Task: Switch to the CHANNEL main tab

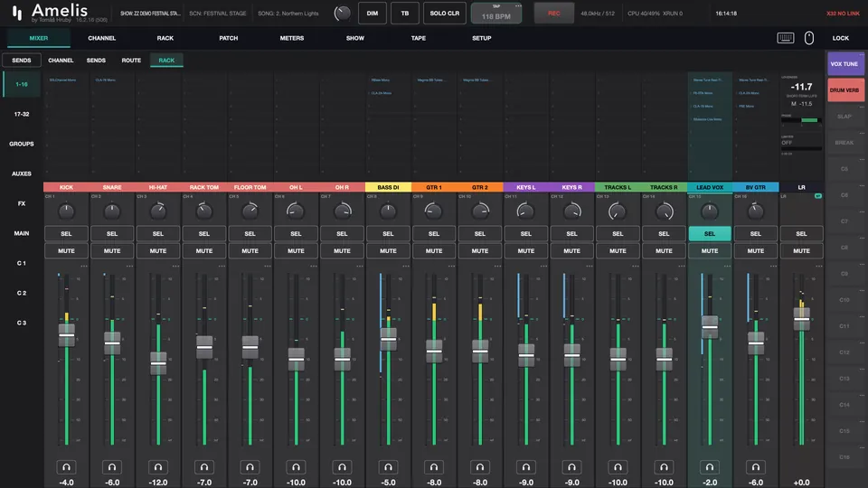Action: point(102,38)
